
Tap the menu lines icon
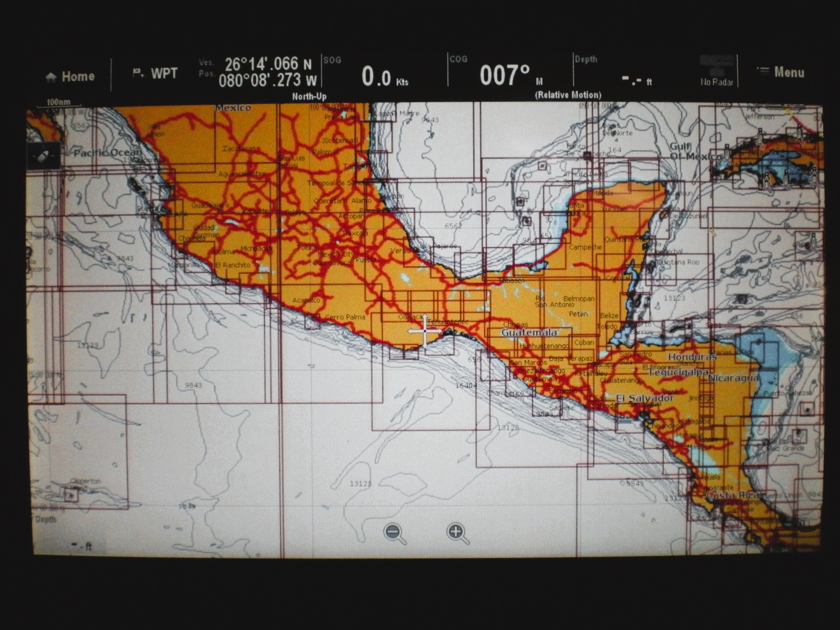point(762,71)
